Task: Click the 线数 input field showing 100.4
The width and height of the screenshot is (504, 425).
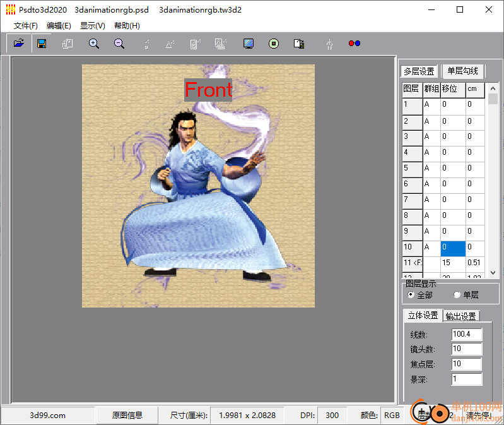Action: 466,335
